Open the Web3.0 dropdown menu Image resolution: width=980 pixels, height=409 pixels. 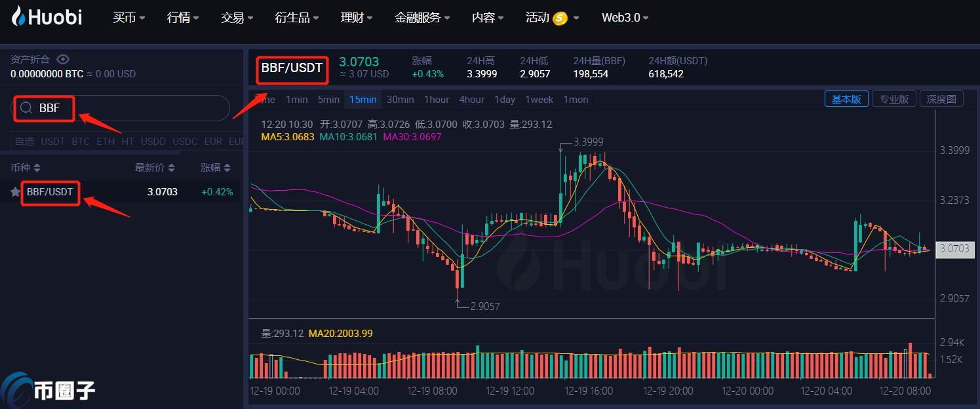pyautogui.click(x=625, y=18)
